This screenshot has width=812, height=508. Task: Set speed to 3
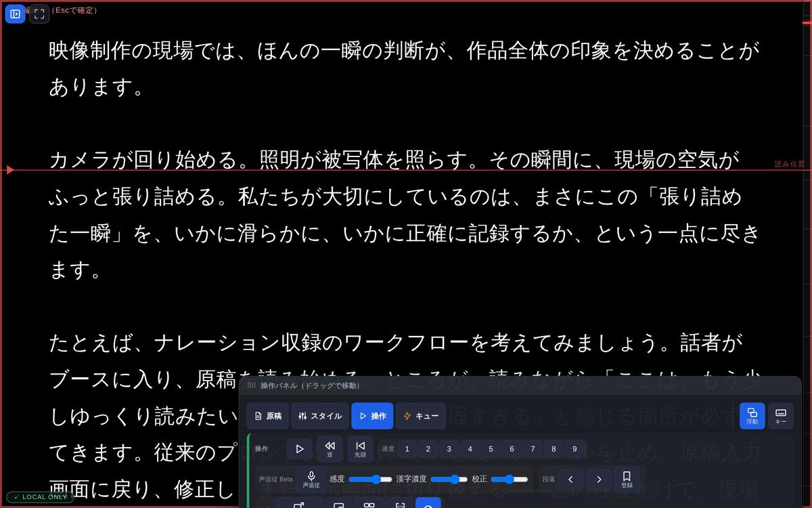(x=449, y=449)
